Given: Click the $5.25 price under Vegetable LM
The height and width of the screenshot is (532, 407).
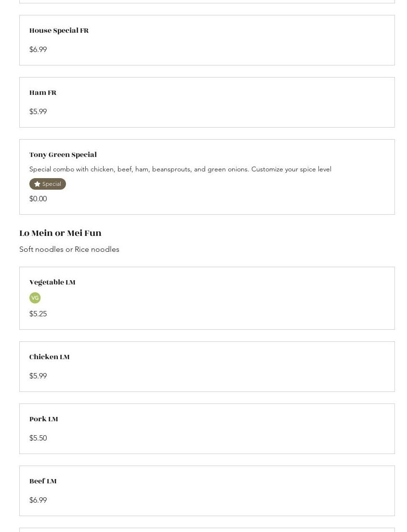Looking at the screenshot, I should pos(38,314).
